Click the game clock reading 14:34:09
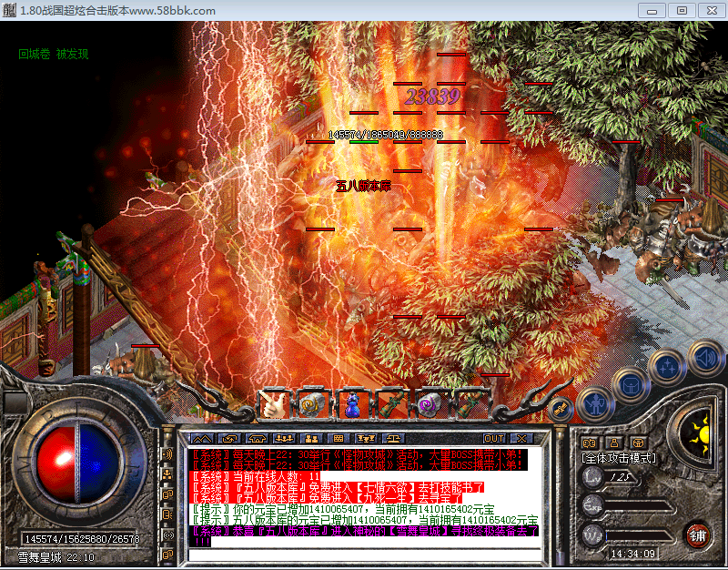The height and width of the screenshot is (570, 728). tap(632, 554)
